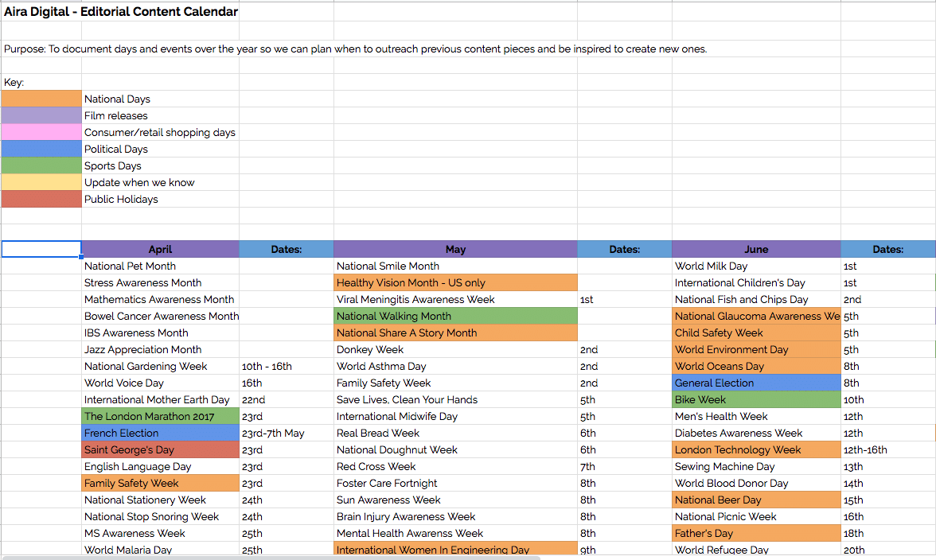Click the orange National Days key swatch
936x560 pixels.
coord(41,99)
